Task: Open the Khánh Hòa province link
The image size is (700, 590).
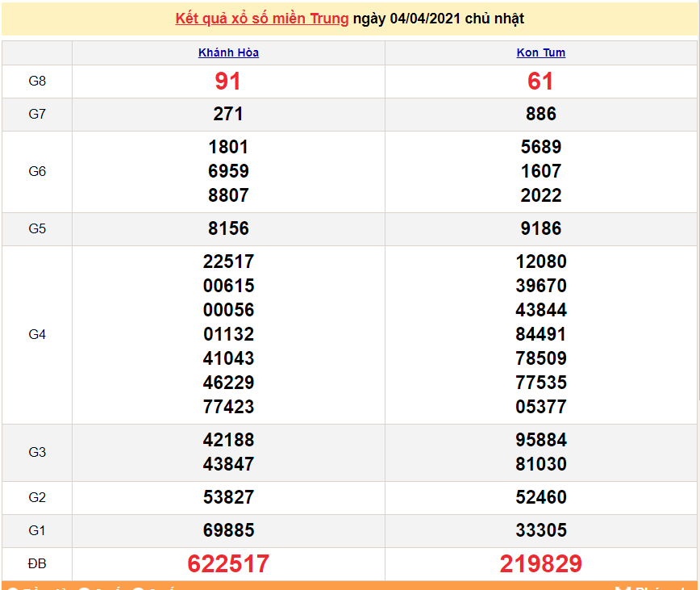Action: [x=228, y=52]
